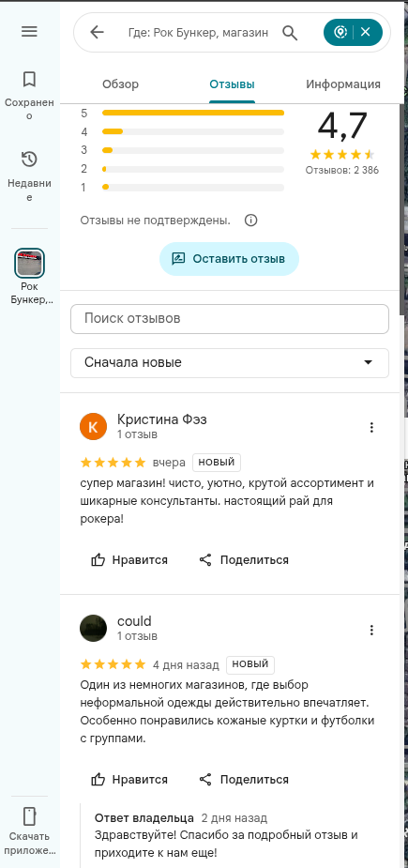Open could's profile avatar

[x=93, y=628]
